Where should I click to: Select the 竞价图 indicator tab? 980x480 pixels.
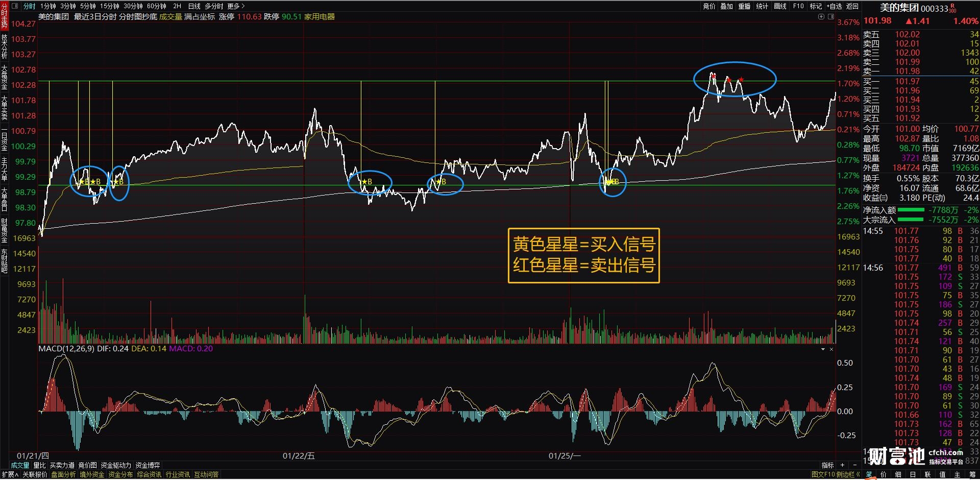click(x=87, y=465)
